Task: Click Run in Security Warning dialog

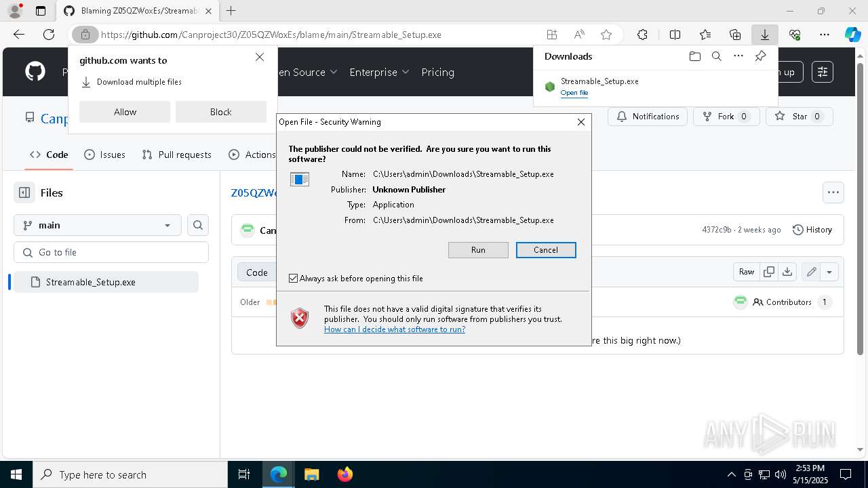Action: (x=478, y=250)
